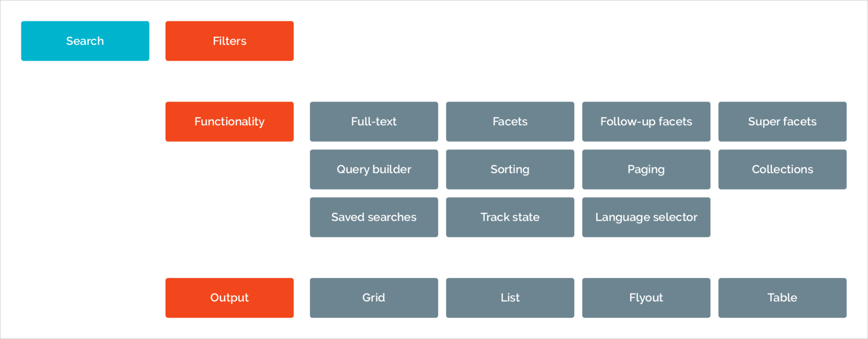Click the Paging block

click(x=646, y=169)
